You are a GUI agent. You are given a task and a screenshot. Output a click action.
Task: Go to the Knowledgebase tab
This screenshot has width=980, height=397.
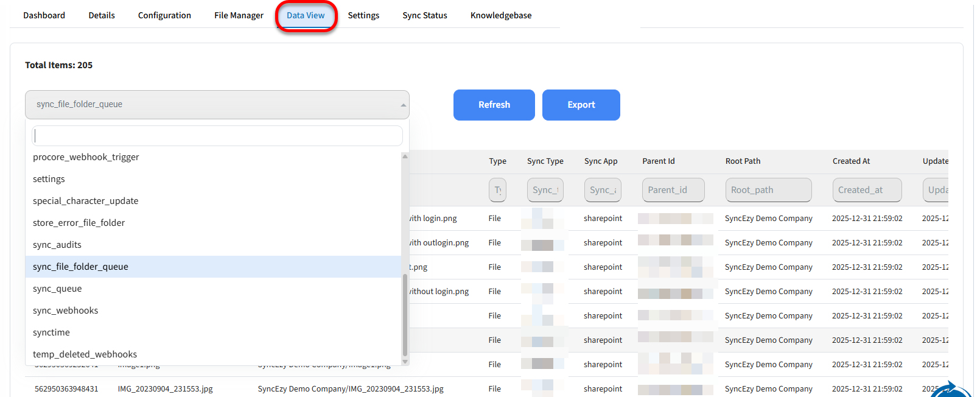point(500,15)
